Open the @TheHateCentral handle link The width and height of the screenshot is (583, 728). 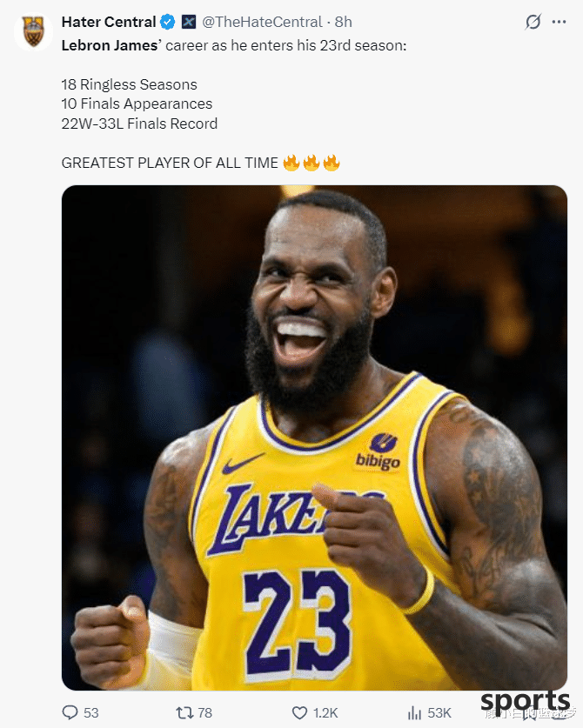262,22
